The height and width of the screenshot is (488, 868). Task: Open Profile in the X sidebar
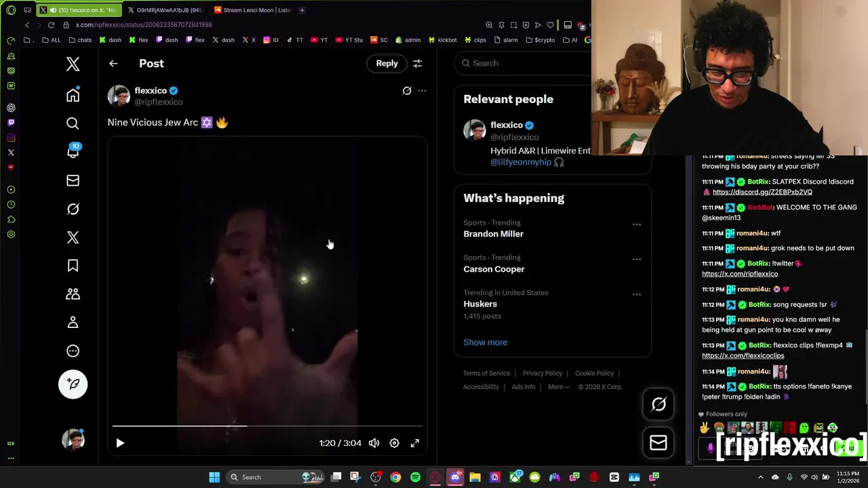(73, 323)
